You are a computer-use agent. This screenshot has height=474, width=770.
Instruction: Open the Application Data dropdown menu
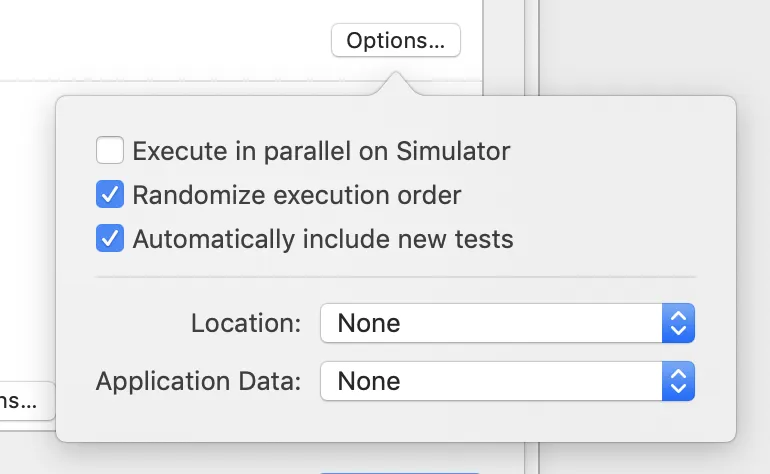click(x=506, y=381)
